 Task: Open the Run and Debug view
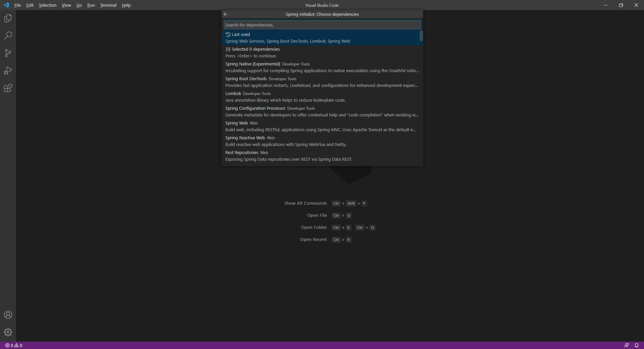pyautogui.click(x=8, y=70)
